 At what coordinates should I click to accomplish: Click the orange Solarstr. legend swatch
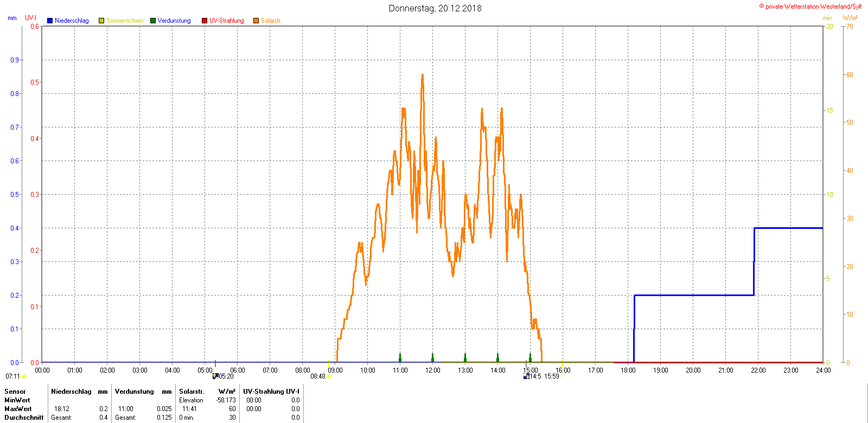point(256,21)
